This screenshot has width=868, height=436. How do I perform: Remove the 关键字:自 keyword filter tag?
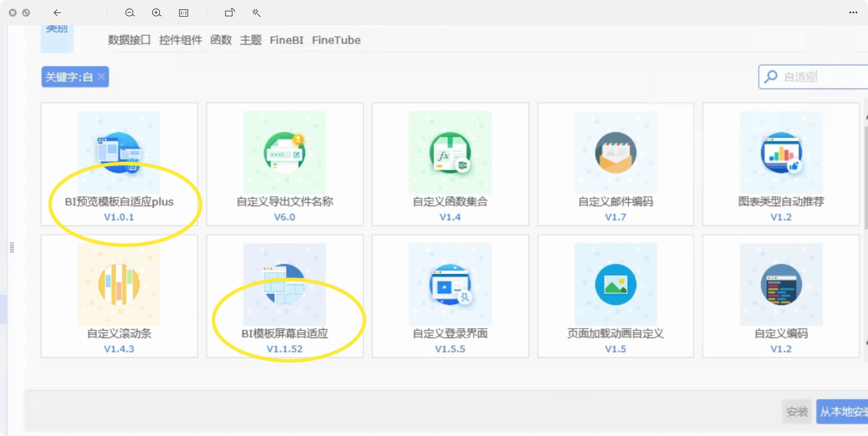click(x=101, y=76)
